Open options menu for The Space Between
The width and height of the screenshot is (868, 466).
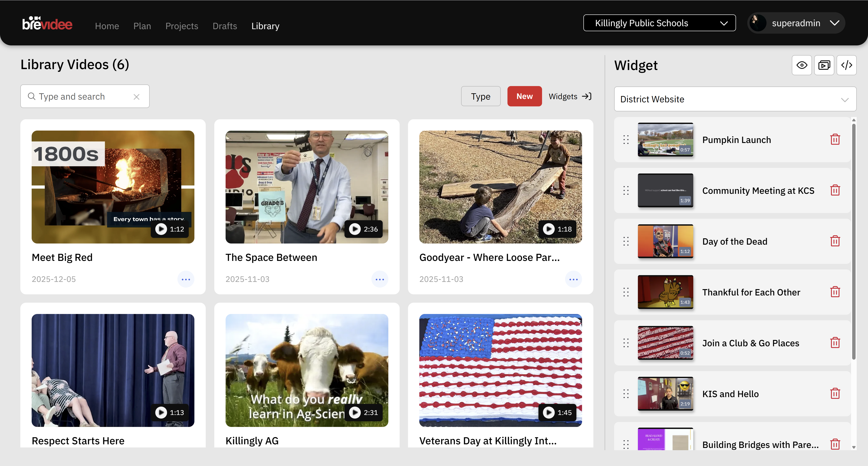click(x=380, y=279)
